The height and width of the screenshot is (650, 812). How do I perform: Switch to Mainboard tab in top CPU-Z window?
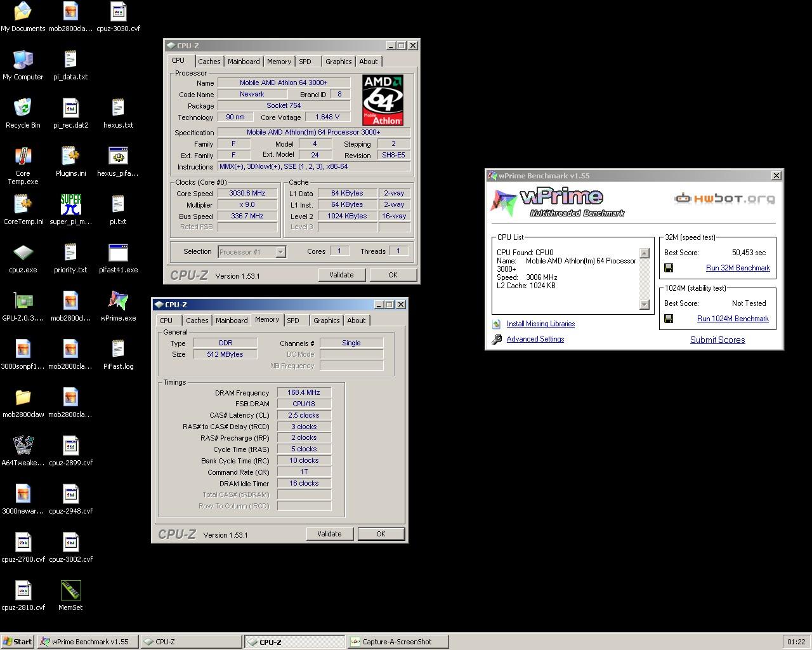[244, 62]
